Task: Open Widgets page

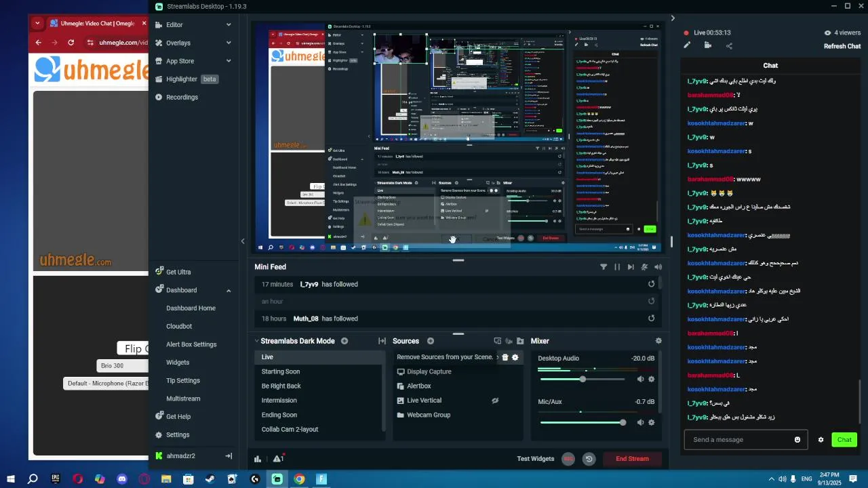Action: pyautogui.click(x=178, y=362)
